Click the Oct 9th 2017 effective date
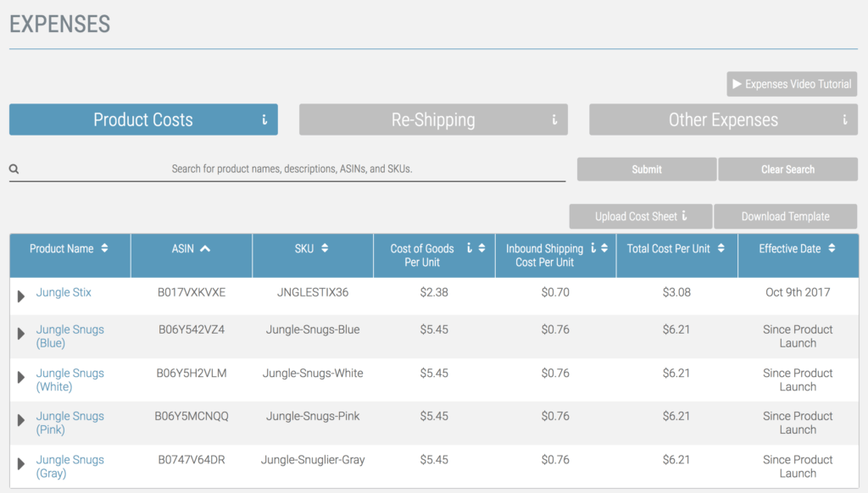 tap(798, 292)
